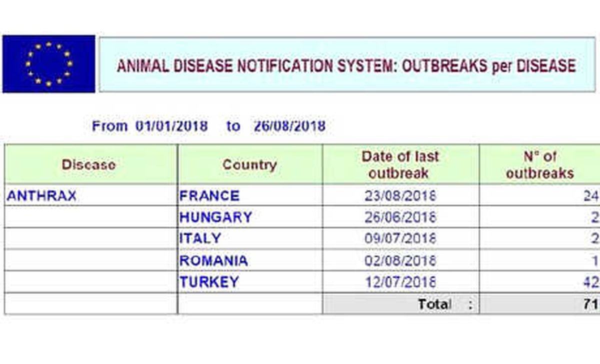This screenshot has height=364, width=600.
Task: Click the N° of outbreaks column header
Action: point(540,164)
